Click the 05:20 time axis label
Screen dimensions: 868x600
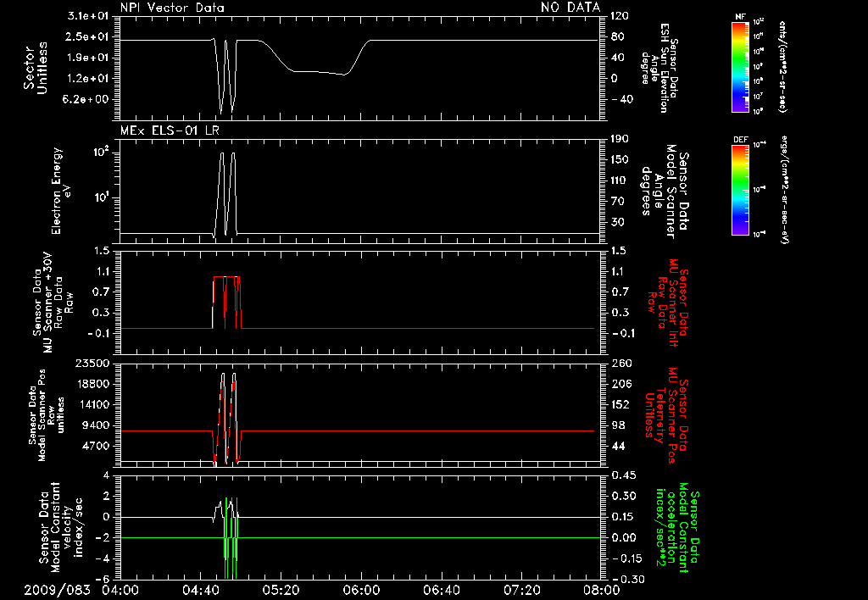coord(281,590)
